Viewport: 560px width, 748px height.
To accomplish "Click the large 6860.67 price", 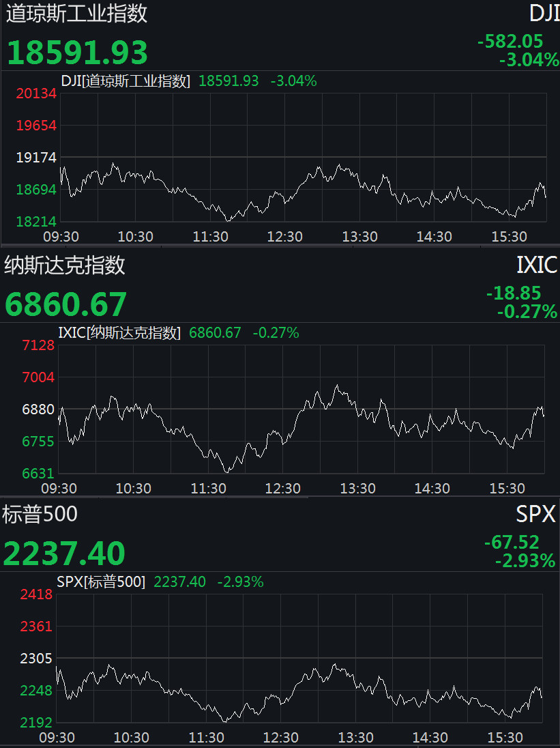I will [x=65, y=304].
